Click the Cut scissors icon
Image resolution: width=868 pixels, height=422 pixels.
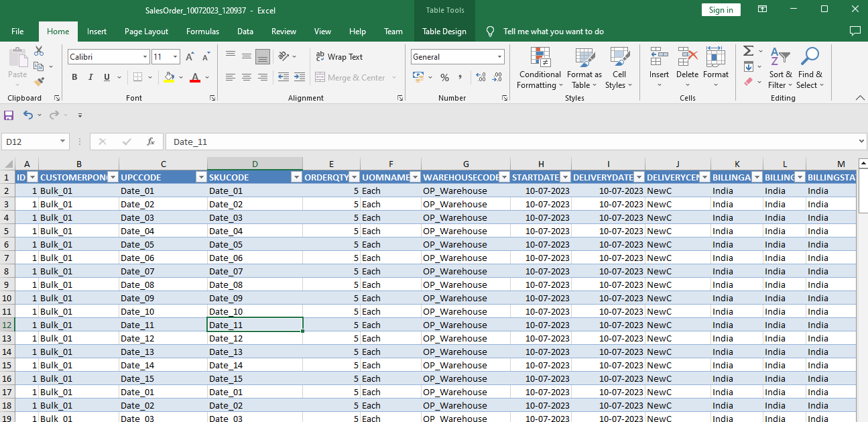(x=39, y=52)
